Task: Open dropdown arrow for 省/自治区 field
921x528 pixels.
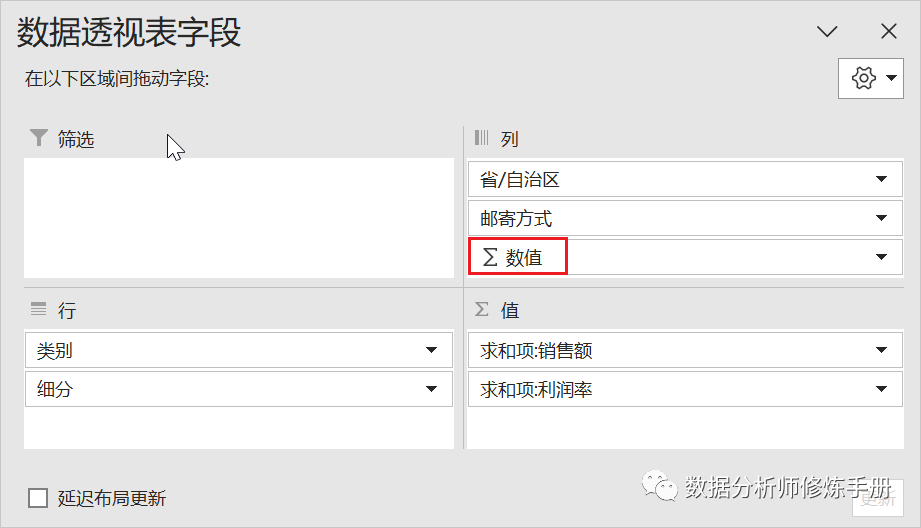Action: click(881, 179)
